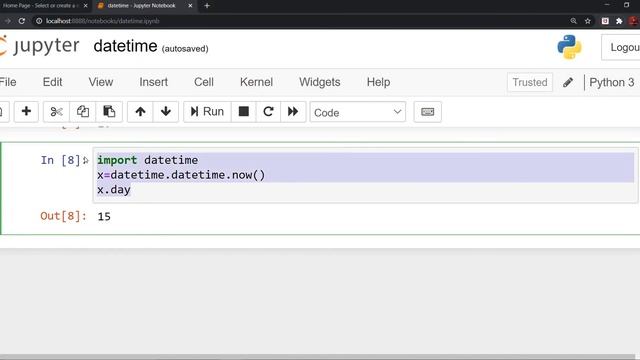Rename the notebook title datetime
Screen dimensions: 640x360
[x=125, y=46]
